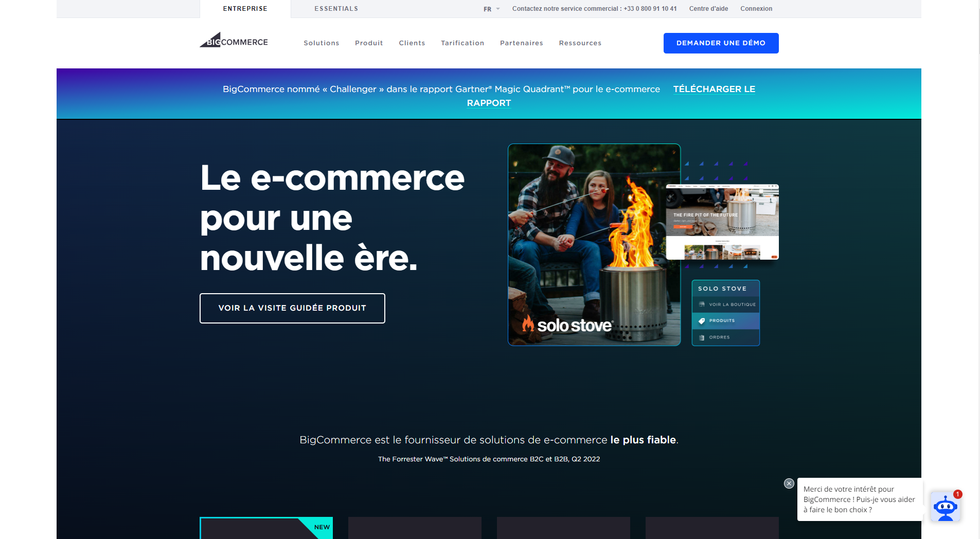Follow the Télécharger le rapport link
Image resolution: width=980 pixels, height=539 pixels.
pos(714,89)
